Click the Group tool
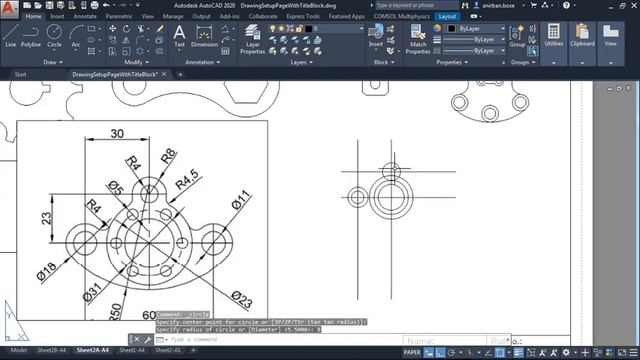 click(517, 36)
